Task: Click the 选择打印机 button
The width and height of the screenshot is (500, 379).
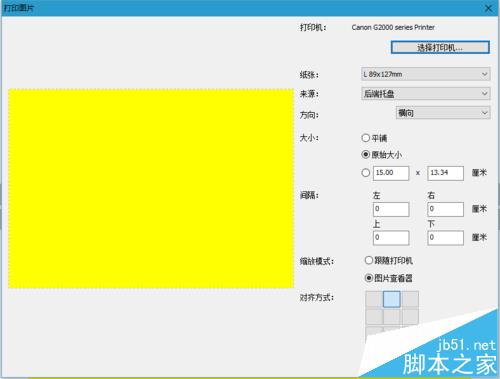Action: (440, 47)
